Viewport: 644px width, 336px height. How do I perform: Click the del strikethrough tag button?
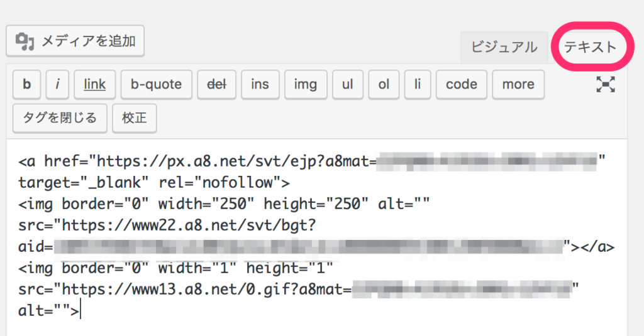pyautogui.click(x=216, y=84)
